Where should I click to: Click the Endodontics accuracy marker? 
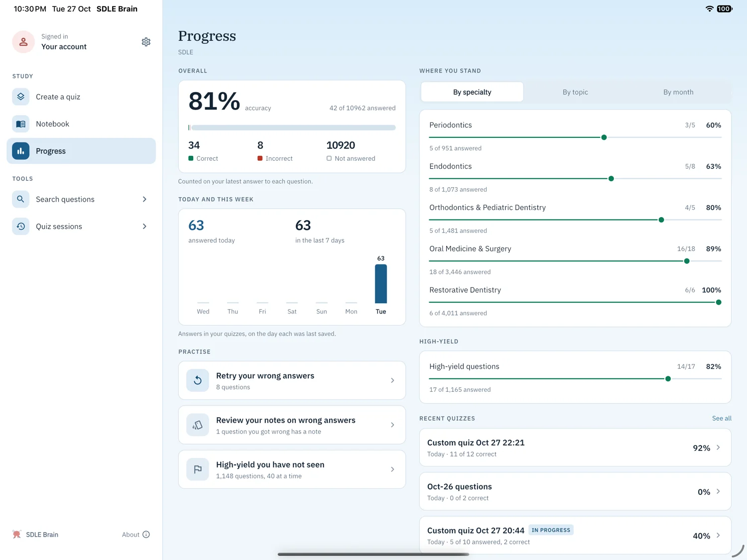point(611,179)
